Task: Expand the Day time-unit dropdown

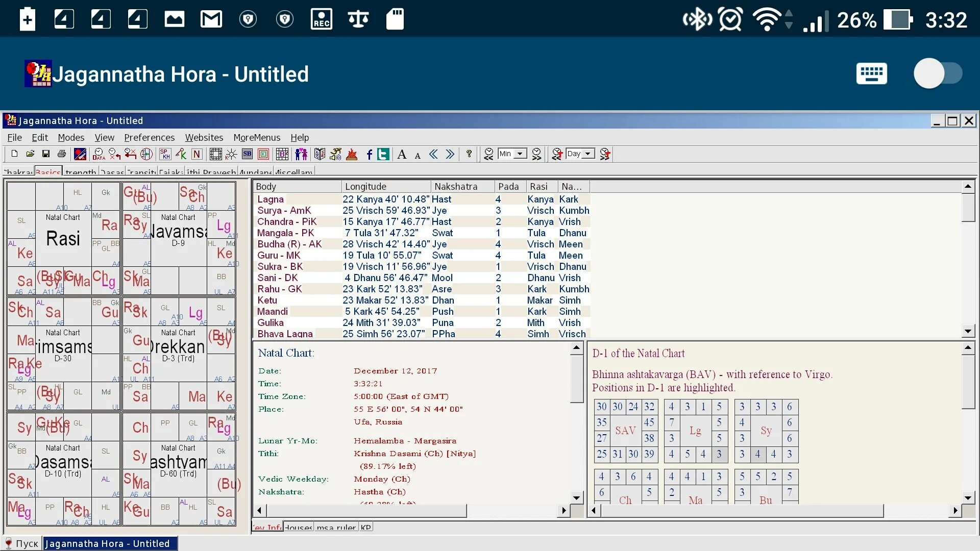Action: pyautogui.click(x=588, y=154)
